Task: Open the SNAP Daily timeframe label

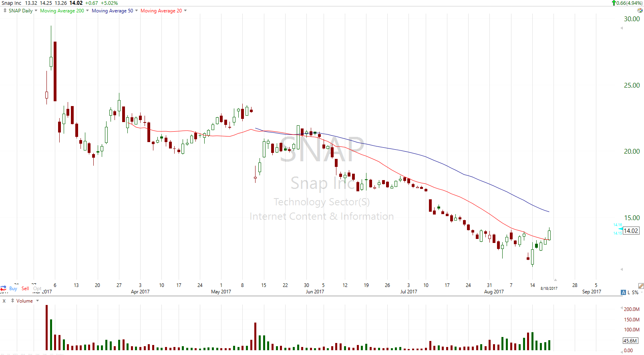Action: click(x=20, y=11)
